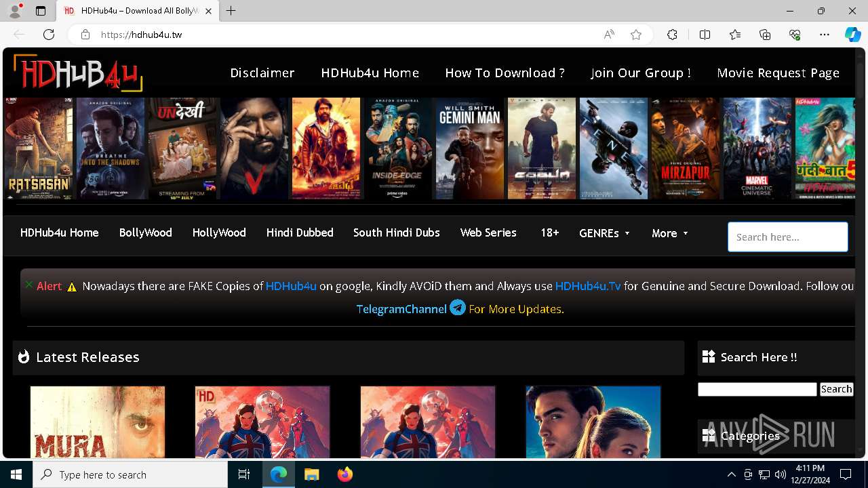
Task: Open the Tenet poster thumbnail
Action: 614,148
